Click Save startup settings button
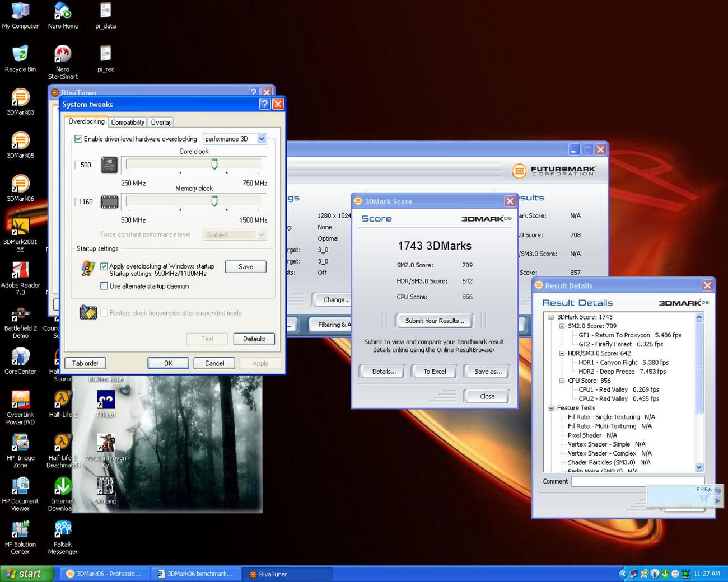Viewport: 728px width, 582px height. click(245, 267)
